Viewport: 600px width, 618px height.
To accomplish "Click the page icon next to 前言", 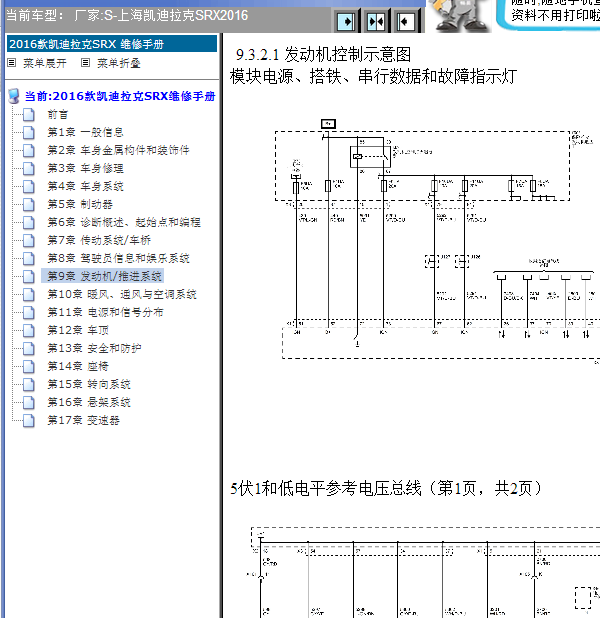I will [x=29, y=115].
